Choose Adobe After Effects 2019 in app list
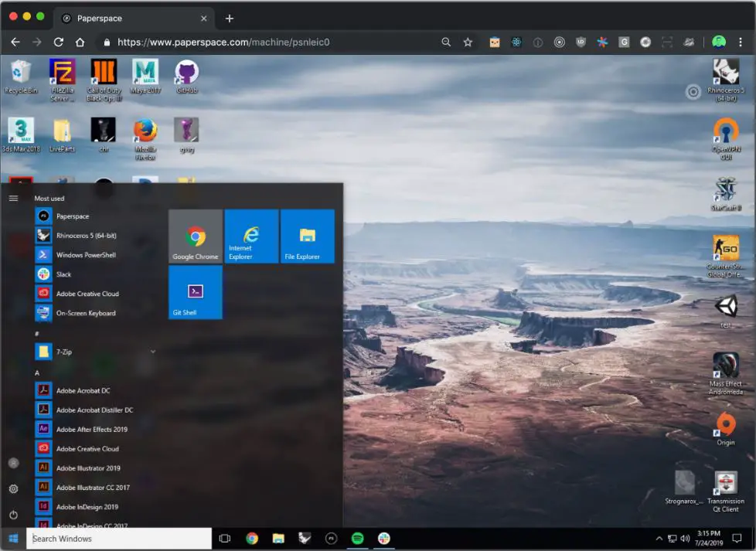The image size is (756, 551). click(91, 430)
